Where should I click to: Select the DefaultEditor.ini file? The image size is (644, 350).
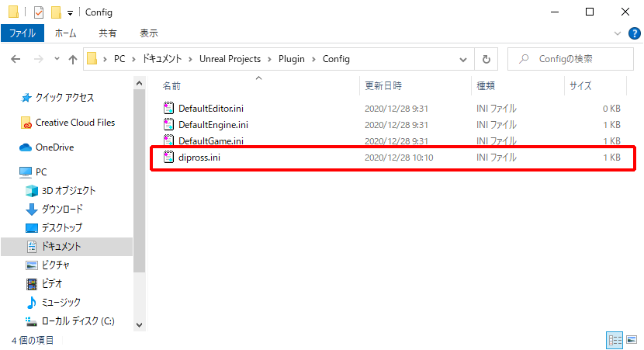point(211,109)
